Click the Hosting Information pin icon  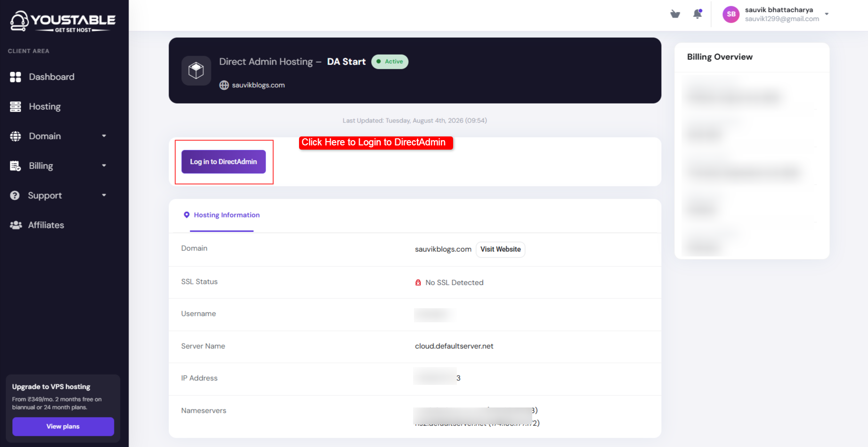187,215
